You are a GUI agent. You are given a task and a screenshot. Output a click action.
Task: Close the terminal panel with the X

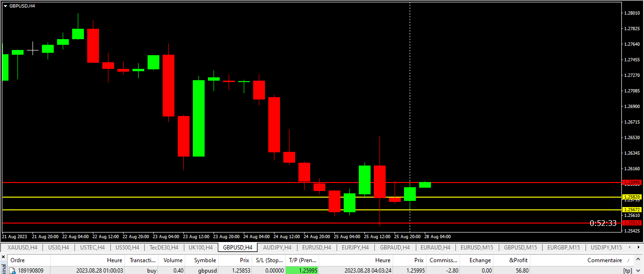pos(4,257)
